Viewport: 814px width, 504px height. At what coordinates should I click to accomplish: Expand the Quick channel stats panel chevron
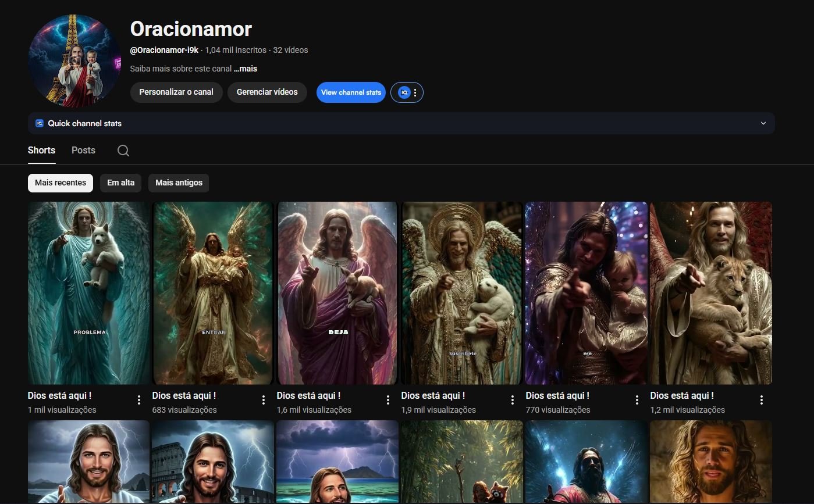click(763, 123)
